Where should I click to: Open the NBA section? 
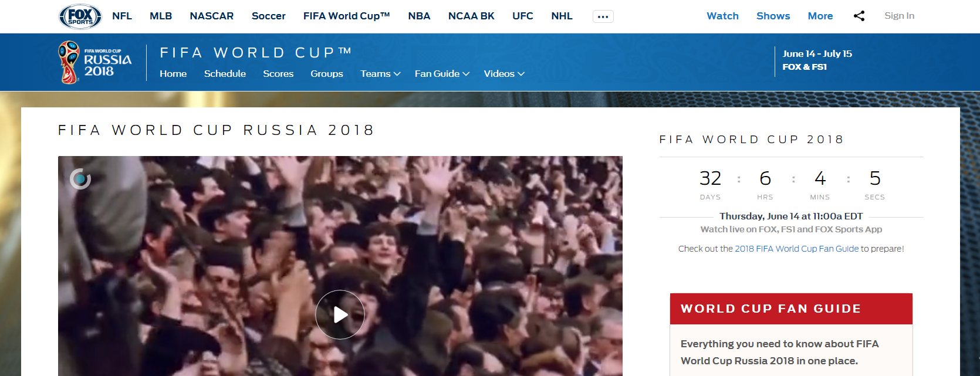click(419, 16)
